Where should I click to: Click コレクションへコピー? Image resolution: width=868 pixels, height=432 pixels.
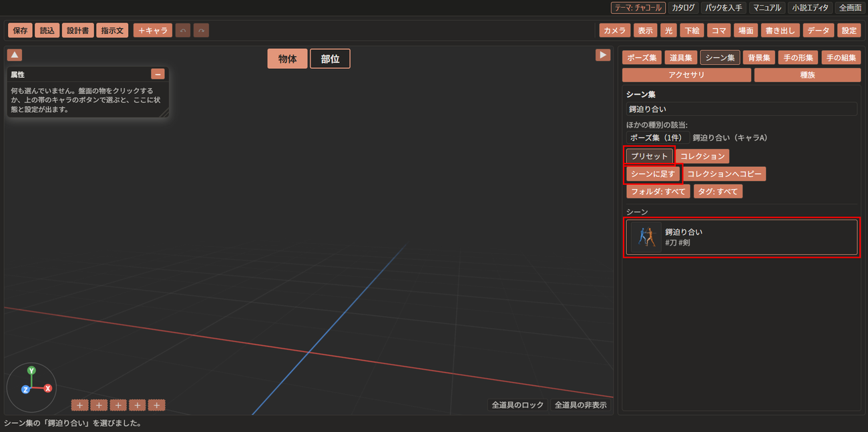click(724, 174)
